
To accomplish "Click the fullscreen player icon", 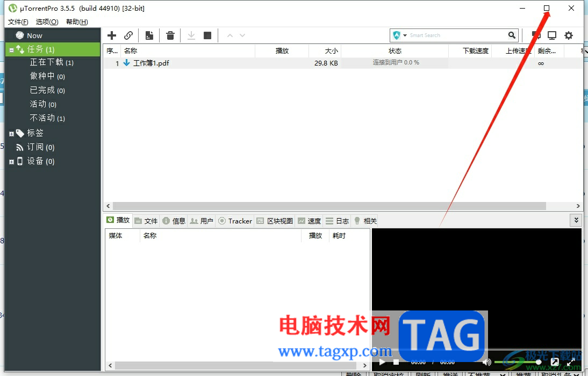I will click(571, 362).
